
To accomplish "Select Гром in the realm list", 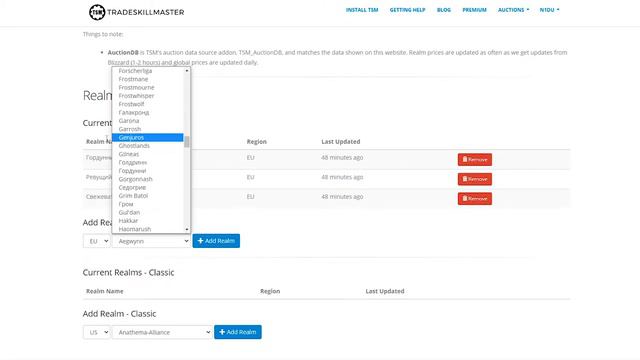I will tap(147, 204).
